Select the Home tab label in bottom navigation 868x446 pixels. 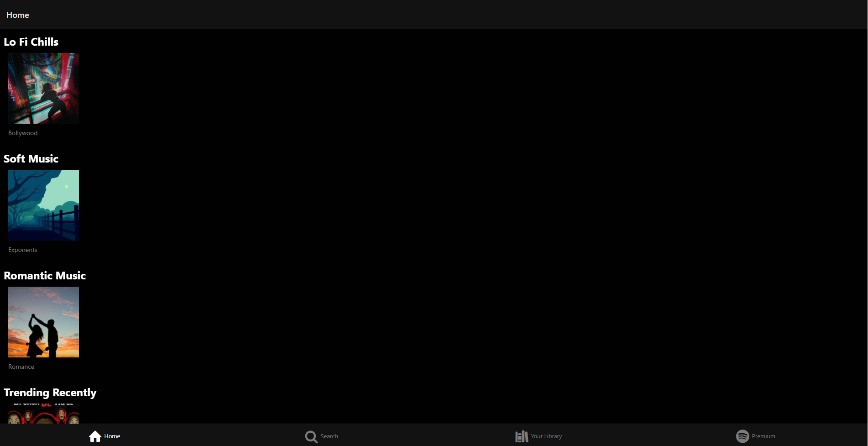point(112,436)
